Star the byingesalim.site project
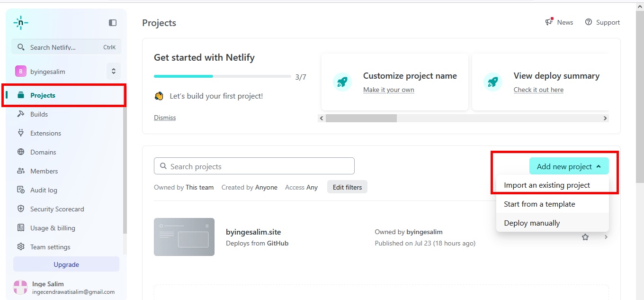644x300 pixels. (585, 236)
